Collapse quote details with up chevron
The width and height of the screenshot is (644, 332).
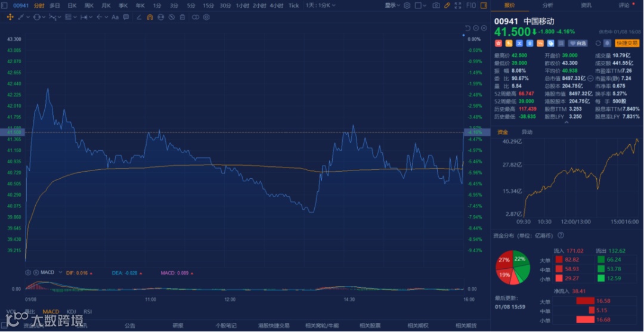[x=567, y=122]
